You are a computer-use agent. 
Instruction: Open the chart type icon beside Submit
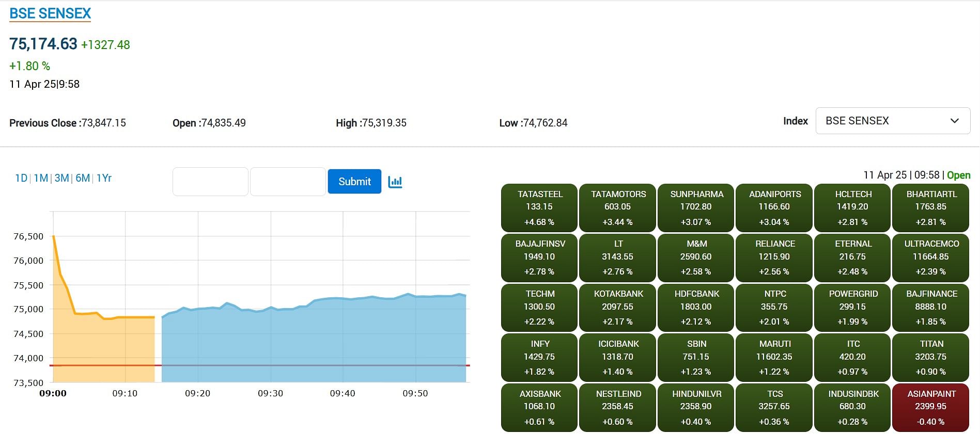pyautogui.click(x=395, y=182)
